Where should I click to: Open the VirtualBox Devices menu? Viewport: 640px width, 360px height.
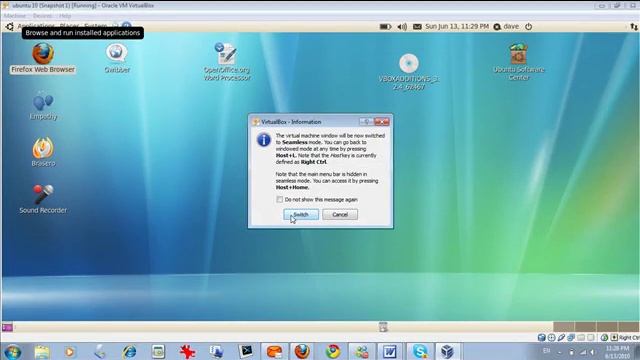[42, 16]
